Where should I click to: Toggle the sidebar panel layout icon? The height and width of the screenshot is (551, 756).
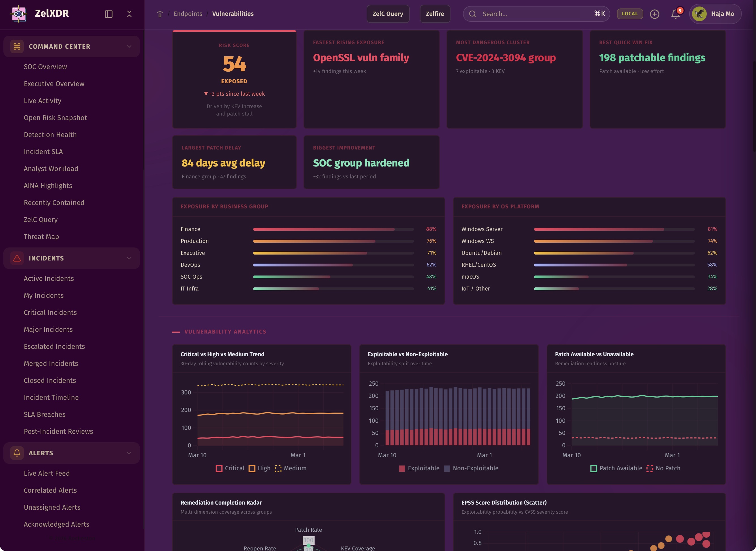pos(108,14)
